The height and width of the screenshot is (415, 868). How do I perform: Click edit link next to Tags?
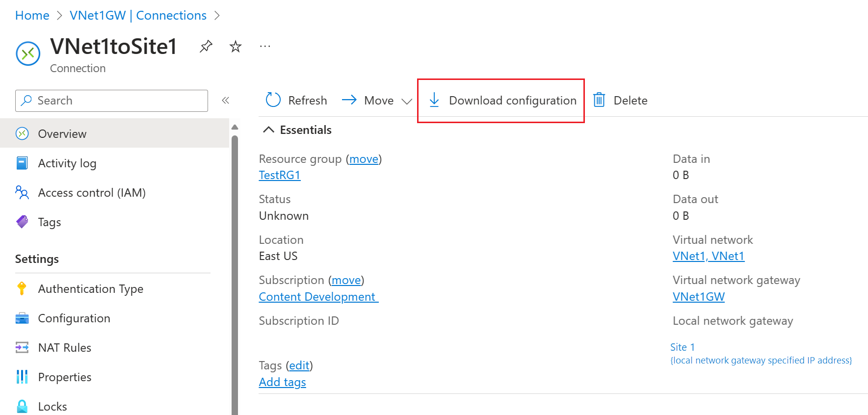(299, 365)
